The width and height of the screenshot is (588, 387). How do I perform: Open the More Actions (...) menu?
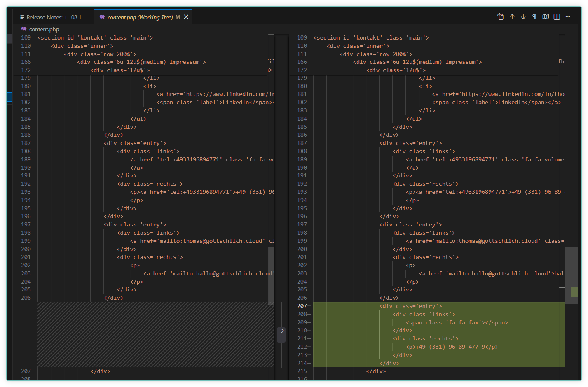[568, 16]
